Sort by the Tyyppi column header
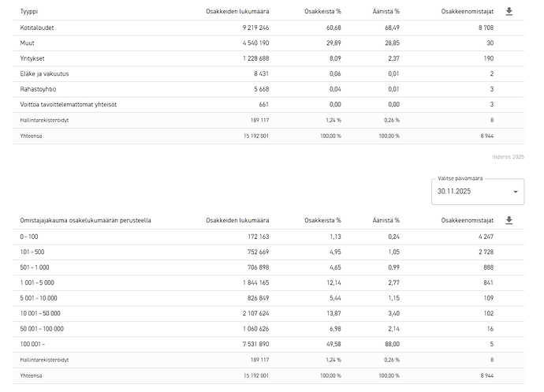The height and width of the screenshot is (392, 544). pos(30,12)
